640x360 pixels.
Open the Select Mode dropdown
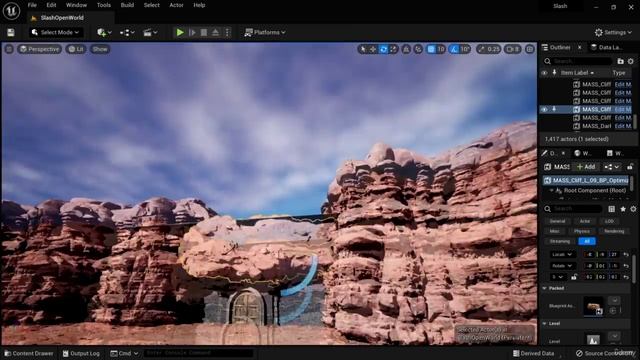(56, 32)
